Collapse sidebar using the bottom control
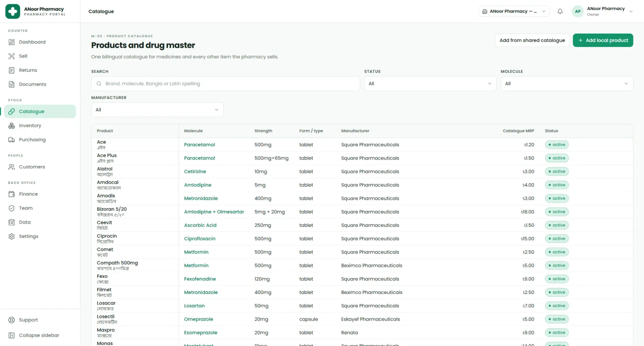 [x=40, y=335]
